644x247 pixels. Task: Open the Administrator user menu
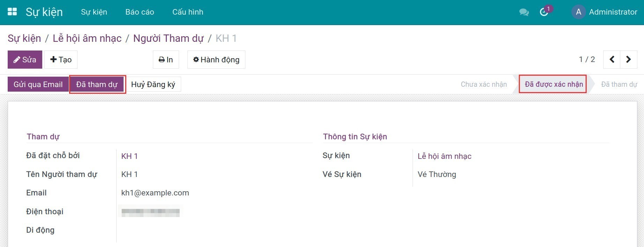(613, 12)
